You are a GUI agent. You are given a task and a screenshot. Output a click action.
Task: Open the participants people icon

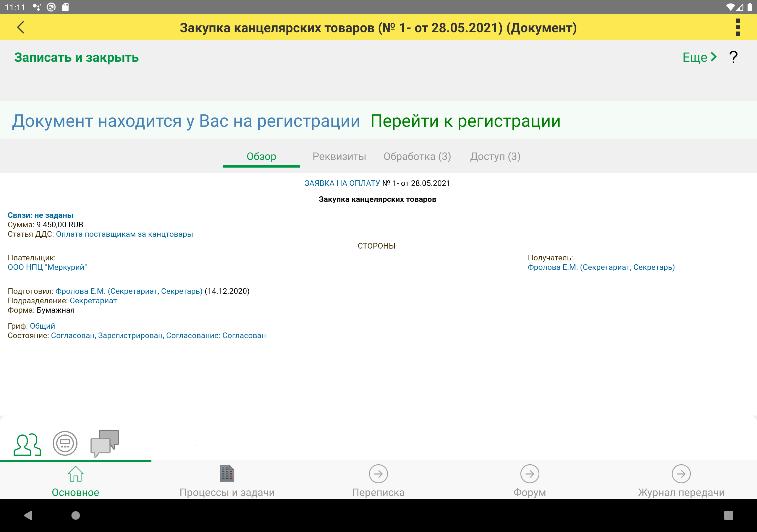27,444
